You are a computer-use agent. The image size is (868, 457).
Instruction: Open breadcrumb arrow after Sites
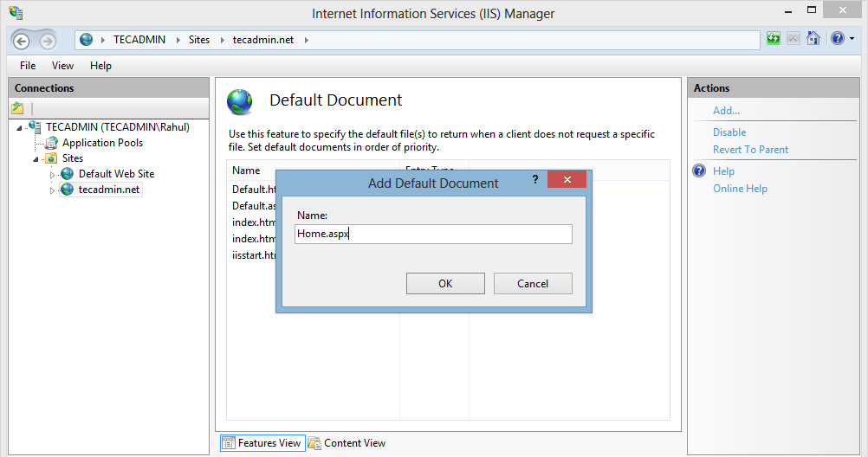point(223,40)
